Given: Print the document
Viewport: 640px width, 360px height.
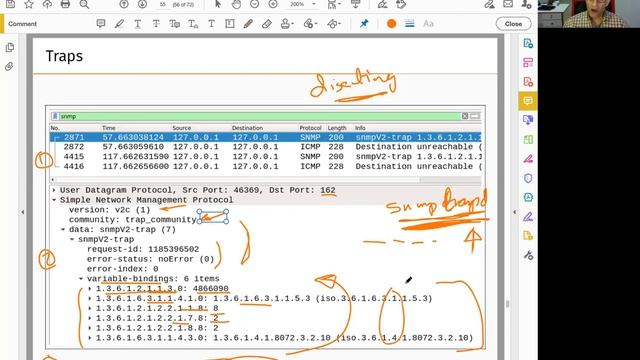Looking at the screenshot, I should click(x=65, y=4).
